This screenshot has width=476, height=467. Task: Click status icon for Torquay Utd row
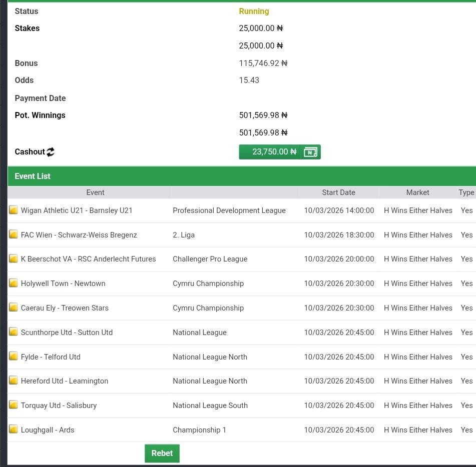[14, 405]
